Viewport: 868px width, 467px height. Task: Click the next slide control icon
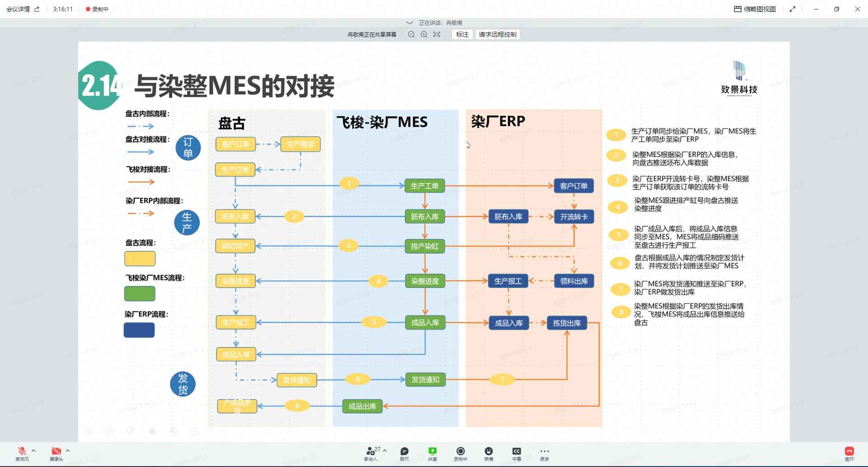(x=110, y=431)
